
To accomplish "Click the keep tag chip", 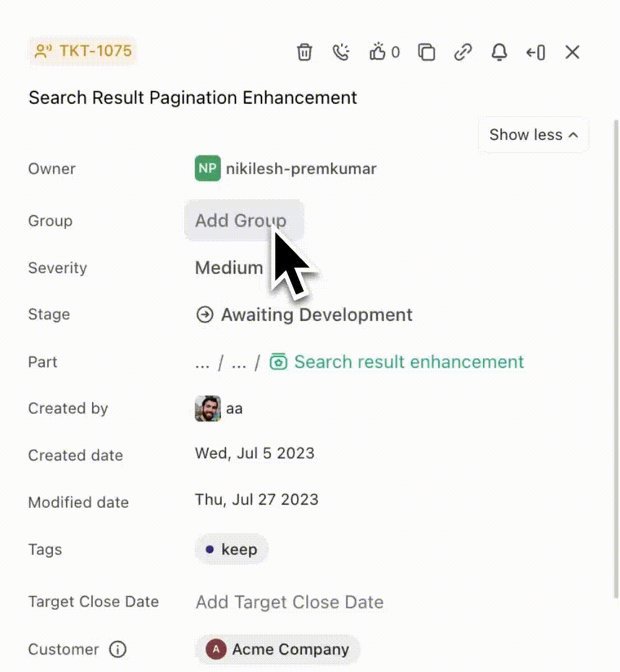I will (232, 549).
